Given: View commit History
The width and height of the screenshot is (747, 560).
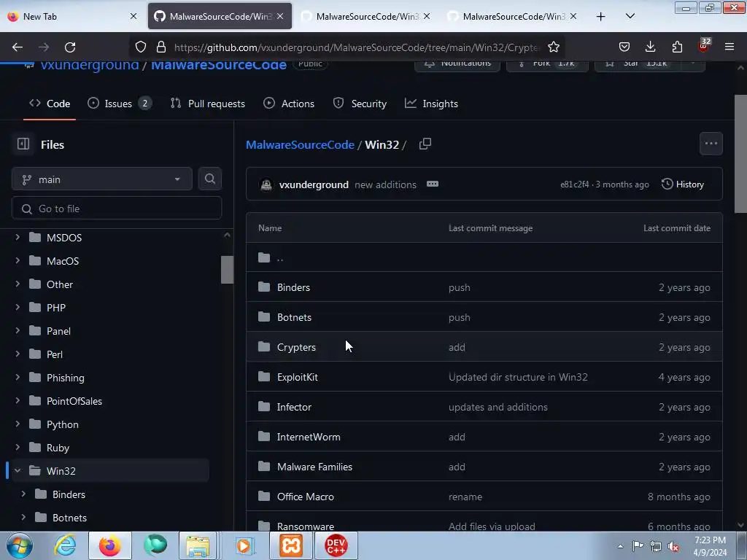Looking at the screenshot, I should point(683,184).
